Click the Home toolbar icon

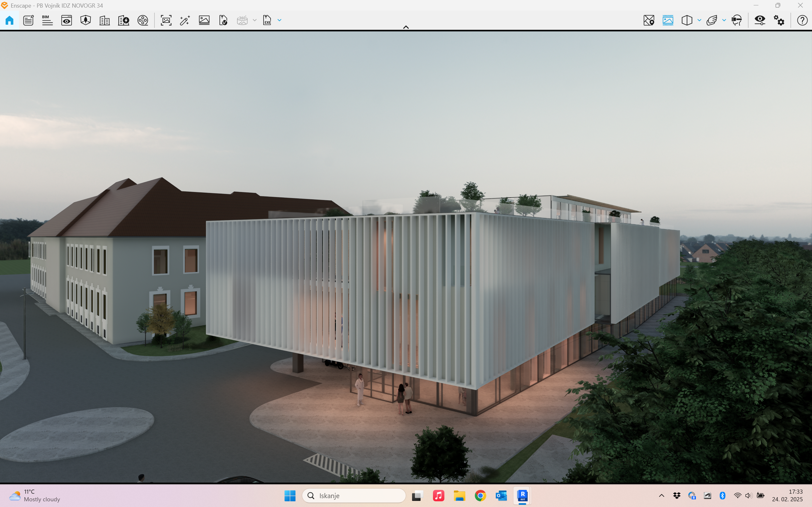(x=10, y=21)
